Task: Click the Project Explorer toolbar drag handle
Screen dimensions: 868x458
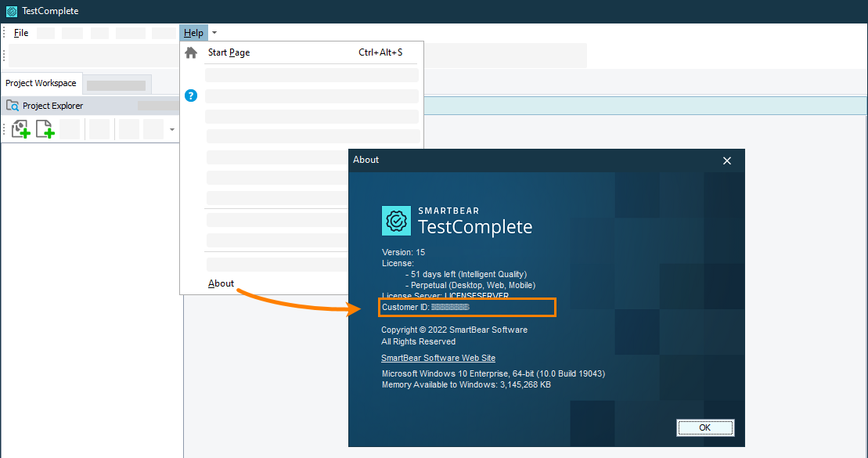Action: point(3,128)
